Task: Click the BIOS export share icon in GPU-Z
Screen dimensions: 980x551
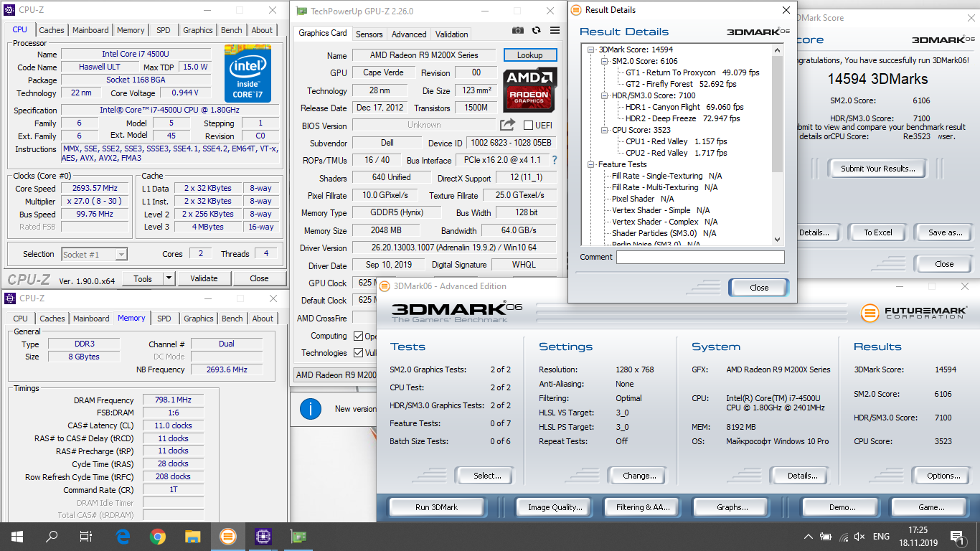Action: (x=507, y=124)
